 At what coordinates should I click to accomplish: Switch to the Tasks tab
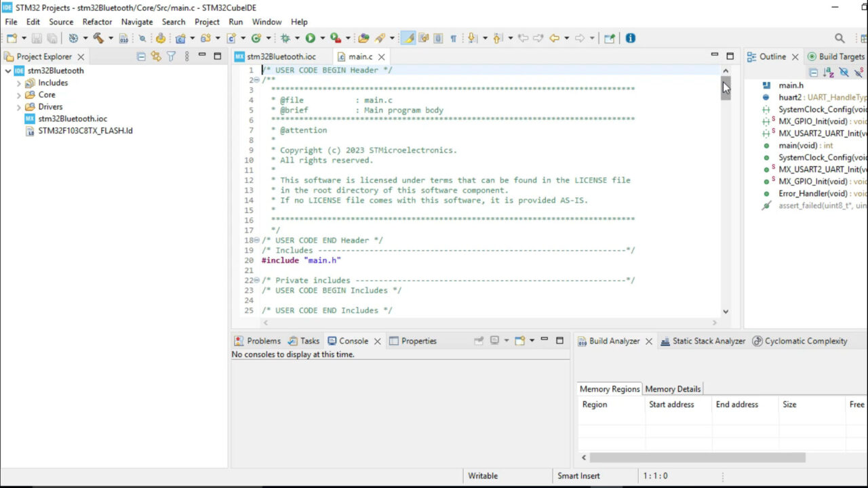303,341
